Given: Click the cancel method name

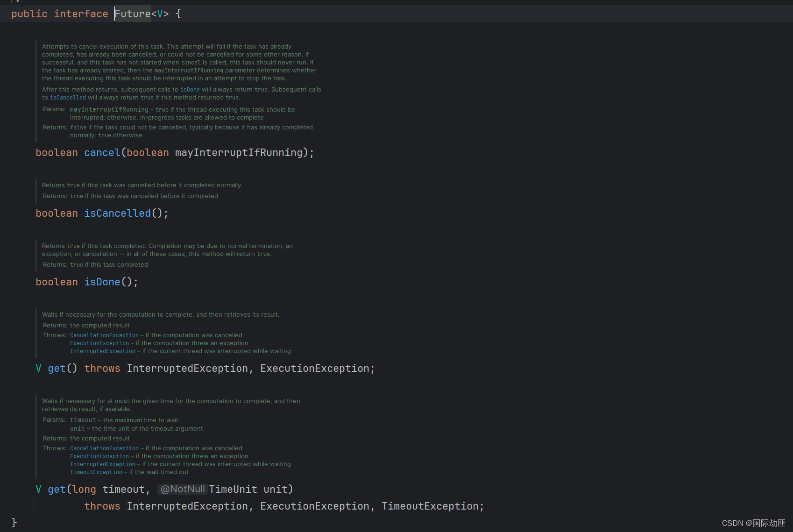Looking at the screenshot, I should point(102,153).
